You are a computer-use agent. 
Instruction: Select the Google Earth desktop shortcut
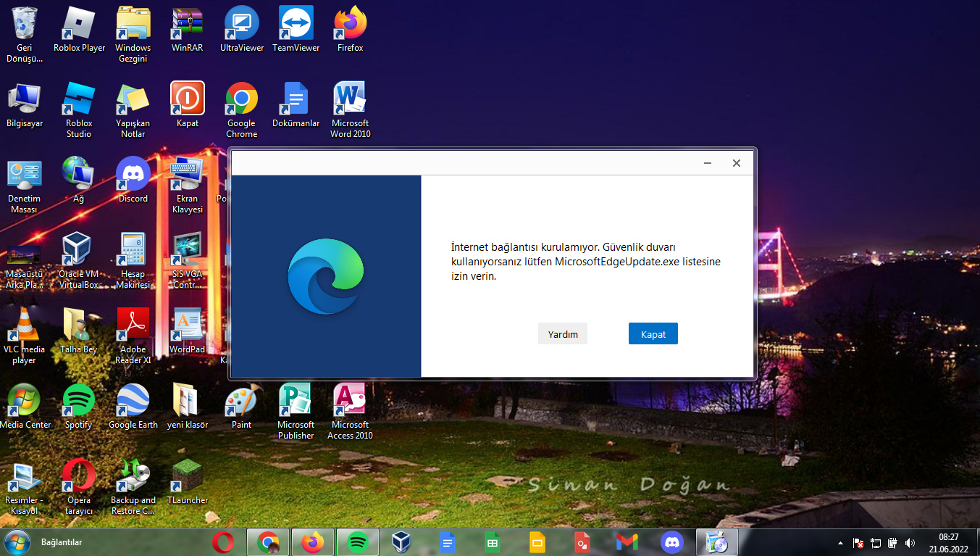[x=133, y=406]
